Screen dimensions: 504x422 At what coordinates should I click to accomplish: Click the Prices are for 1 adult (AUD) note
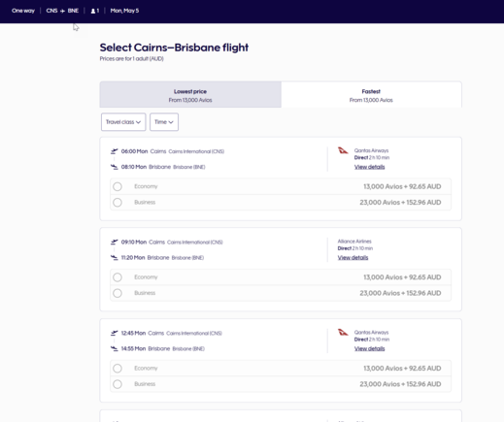[132, 59]
